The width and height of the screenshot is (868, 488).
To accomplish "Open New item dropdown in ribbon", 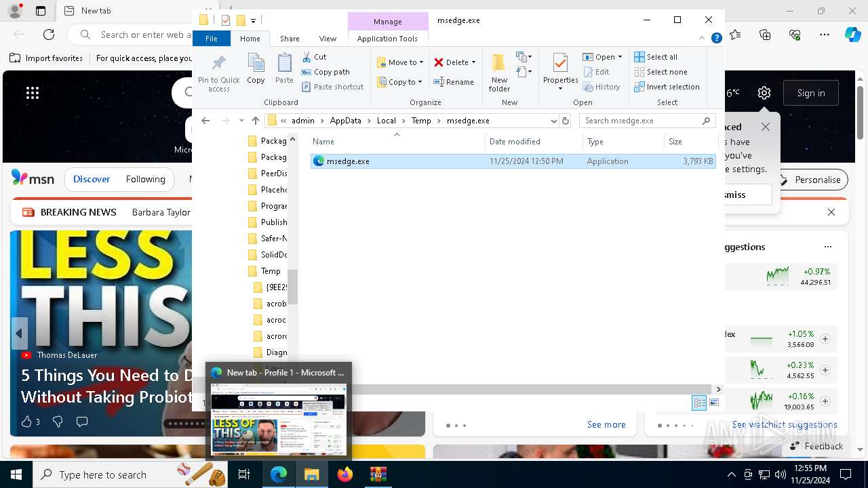I will click(x=524, y=57).
